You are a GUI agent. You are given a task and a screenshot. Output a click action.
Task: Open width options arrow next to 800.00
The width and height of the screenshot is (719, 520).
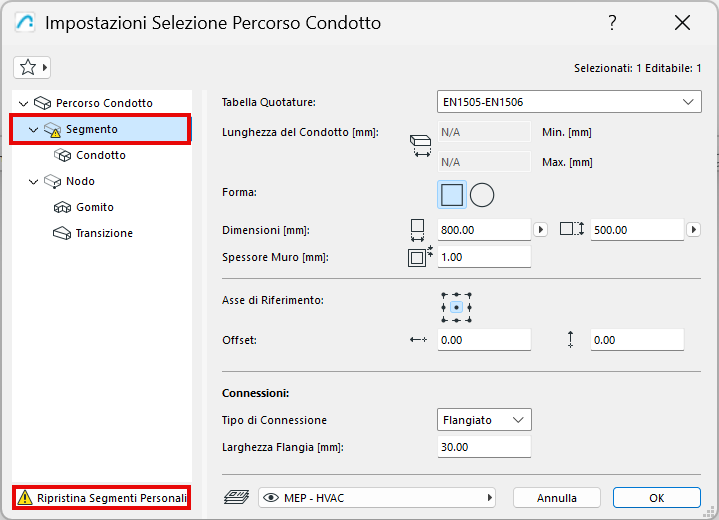[541, 230]
